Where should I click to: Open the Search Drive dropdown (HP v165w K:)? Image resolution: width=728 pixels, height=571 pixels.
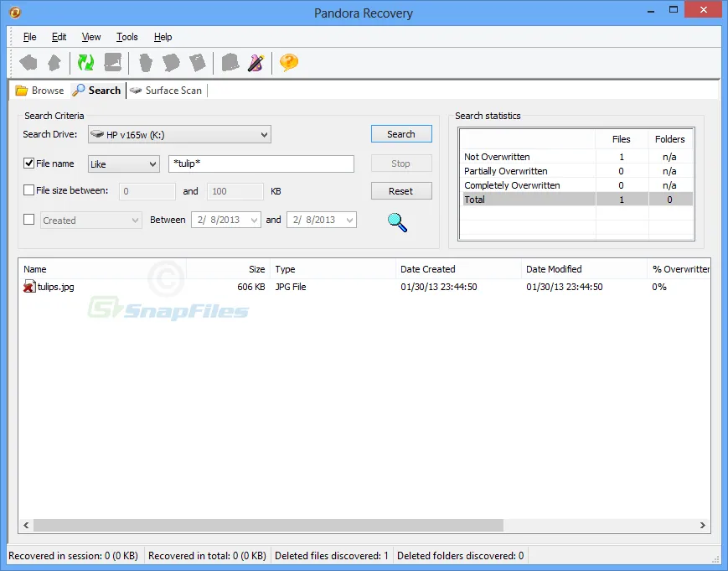click(179, 135)
